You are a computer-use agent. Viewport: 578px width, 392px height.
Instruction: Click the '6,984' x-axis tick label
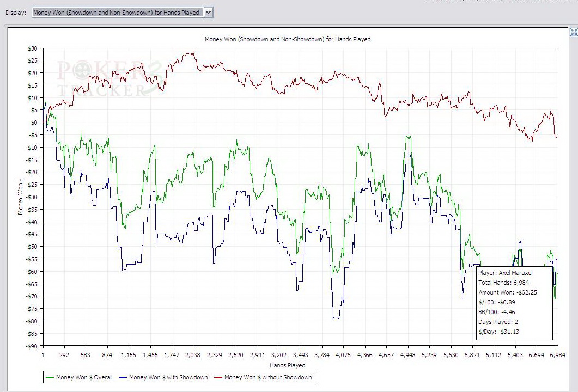pos(558,355)
